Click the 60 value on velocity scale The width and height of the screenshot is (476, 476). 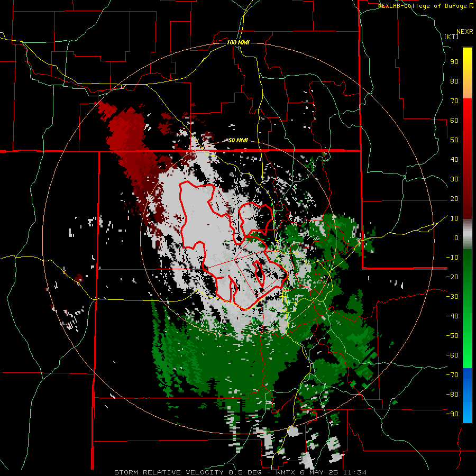click(454, 121)
